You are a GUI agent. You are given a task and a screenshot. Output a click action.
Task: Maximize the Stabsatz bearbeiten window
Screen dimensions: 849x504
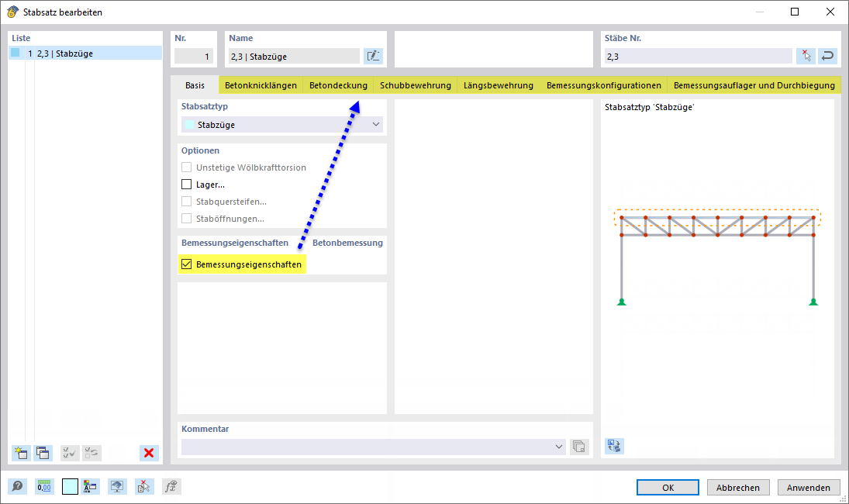click(x=794, y=12)
